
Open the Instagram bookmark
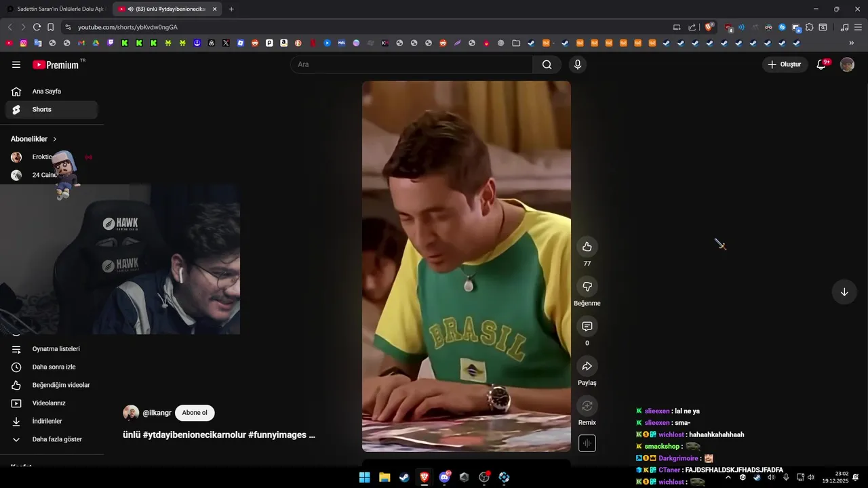coord(23,43)
